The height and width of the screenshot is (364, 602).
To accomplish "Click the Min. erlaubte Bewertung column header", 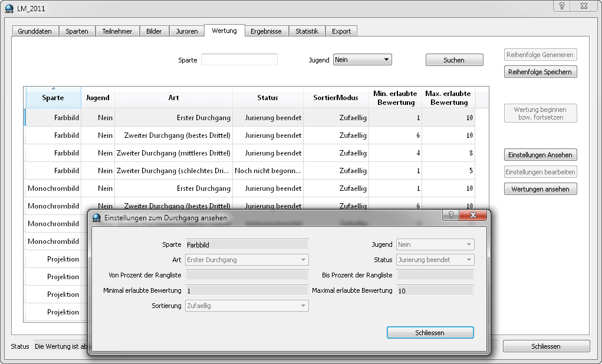I will [x=396, y=98].
